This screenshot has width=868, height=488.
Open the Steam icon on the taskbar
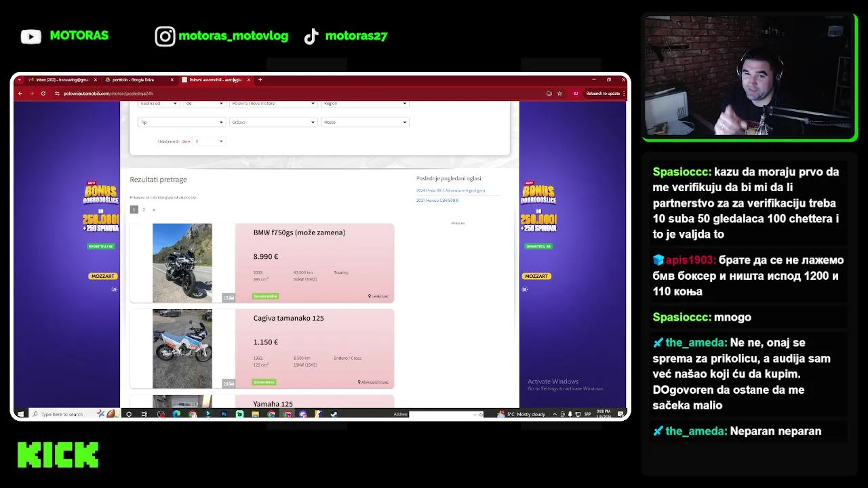pos(334,414)
